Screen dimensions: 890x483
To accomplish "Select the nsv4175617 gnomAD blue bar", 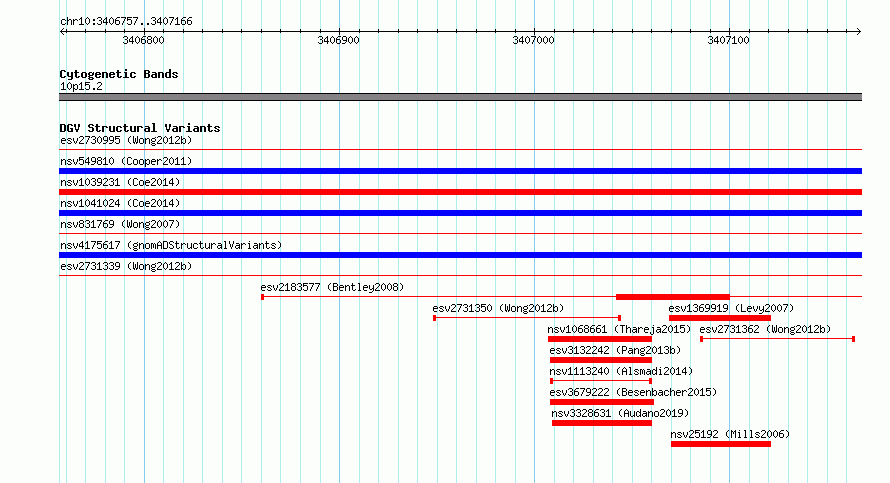I will pos(460,255).
